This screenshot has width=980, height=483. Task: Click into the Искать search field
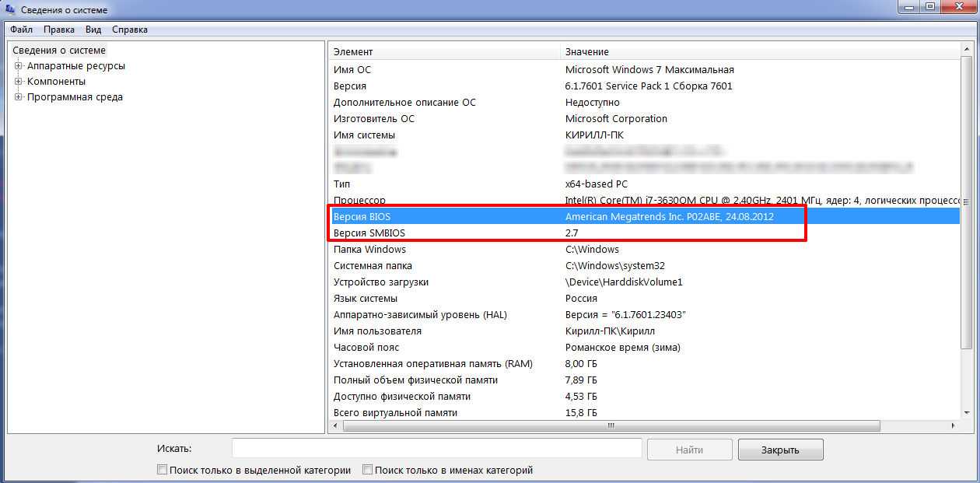click(436, 449)
